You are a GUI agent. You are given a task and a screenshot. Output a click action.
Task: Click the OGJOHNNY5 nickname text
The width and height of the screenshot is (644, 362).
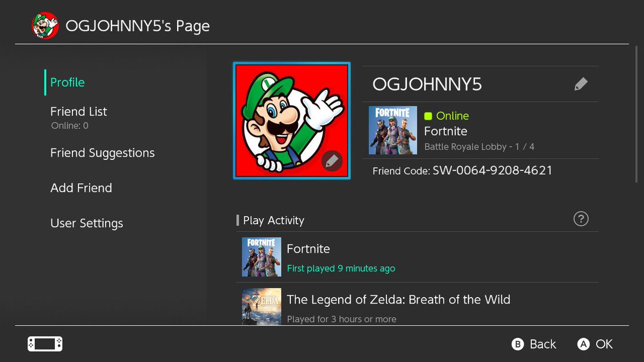[x=427, y=84]
